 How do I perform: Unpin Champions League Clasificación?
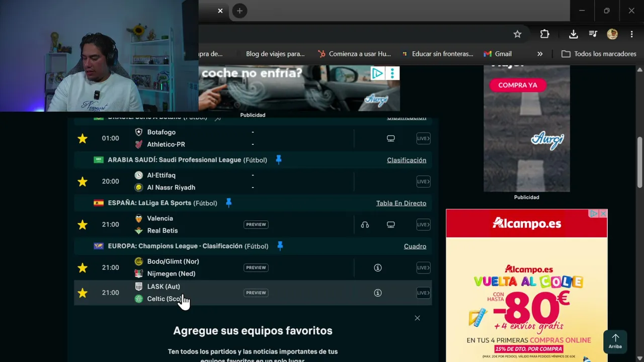[x=280, y=246]
